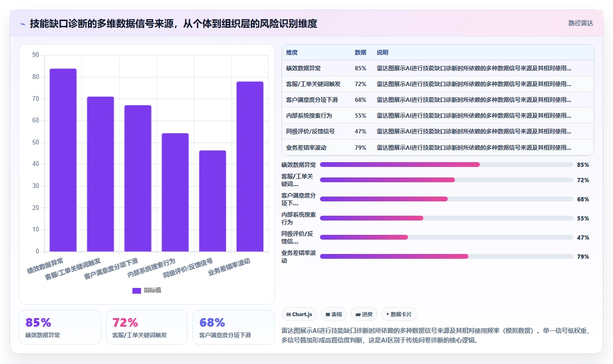Click the 数据 column header
Screen dimensions: 613x364
coord(361,53)
